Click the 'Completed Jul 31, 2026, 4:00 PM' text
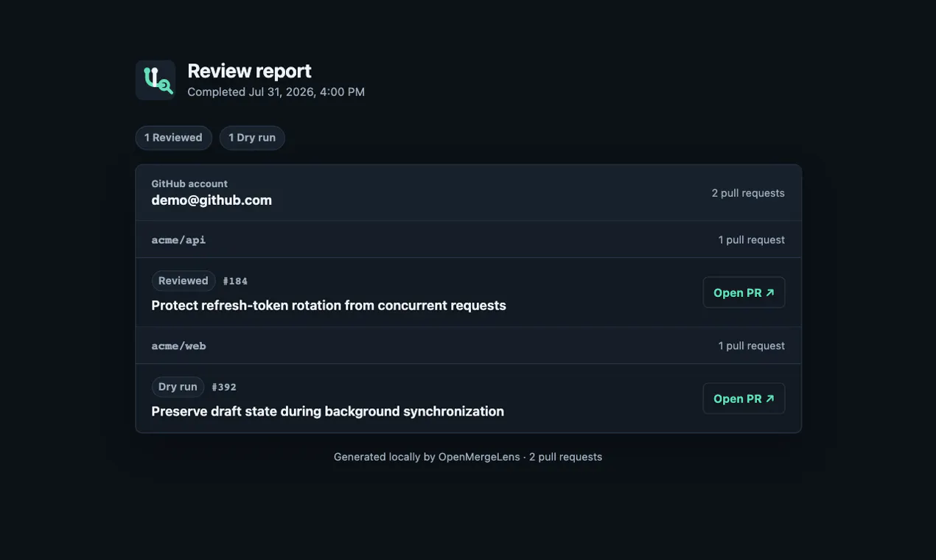 pyautogui.click(x=276, y=92)
